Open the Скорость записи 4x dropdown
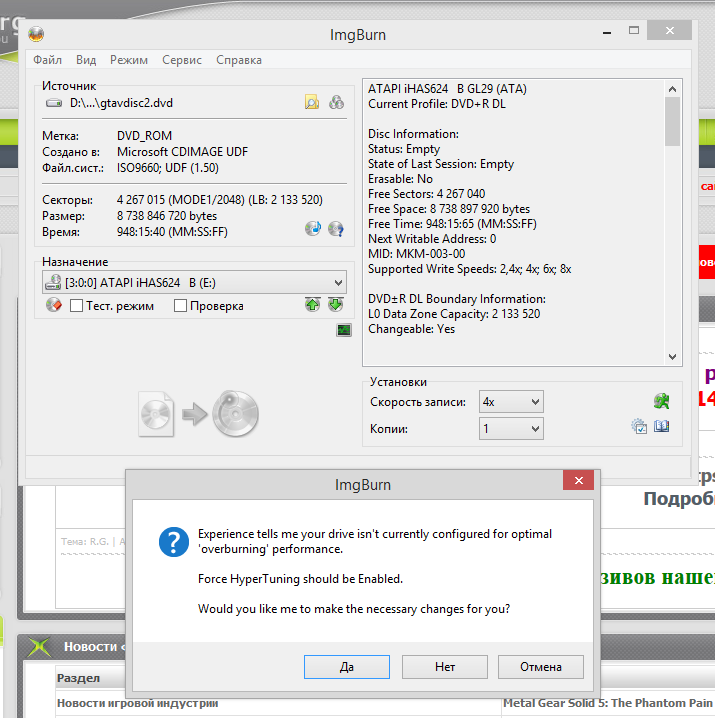 [x=511, y=402]
